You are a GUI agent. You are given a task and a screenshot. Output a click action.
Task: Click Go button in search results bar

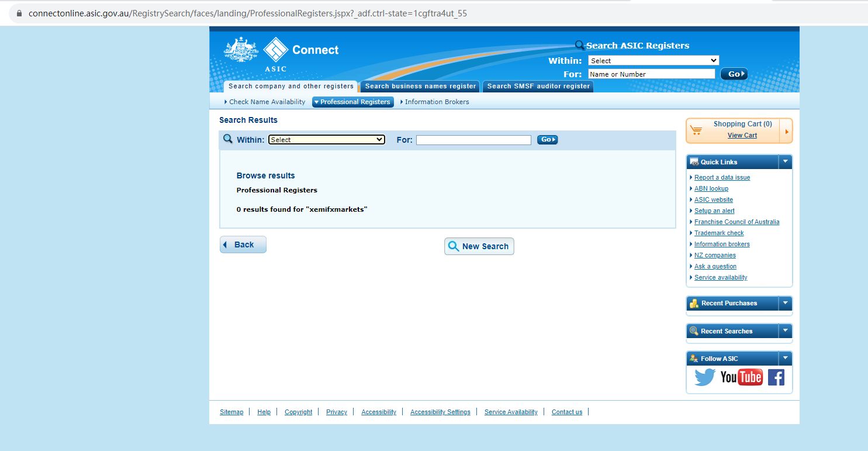[x=548, y=140]
